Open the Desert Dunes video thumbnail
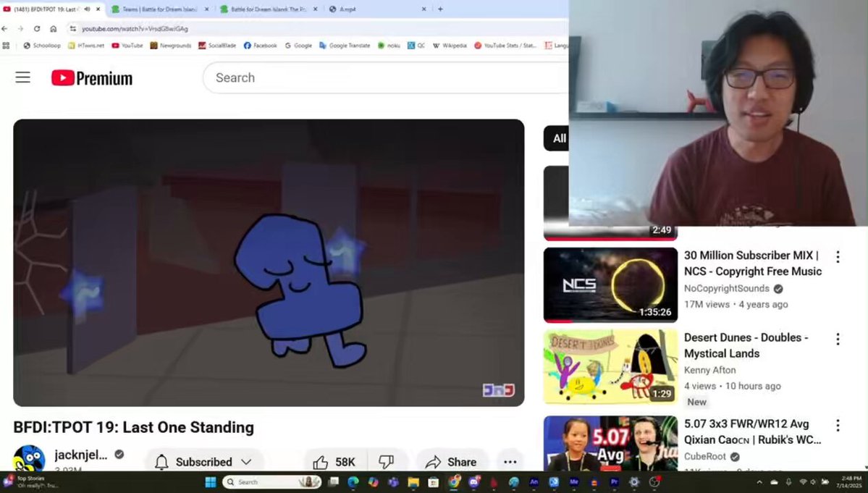The image size is (868, 493). click(x=610, y=367)
